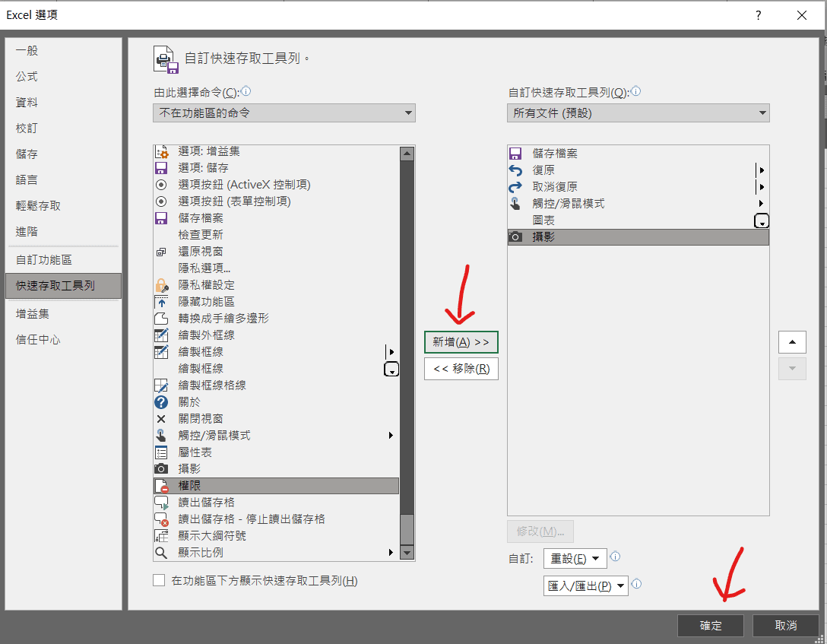Select the 繪製框線格線 icon
Image resolution: width=827 pixels, height=644 pixels.
(x=161, y=385)
